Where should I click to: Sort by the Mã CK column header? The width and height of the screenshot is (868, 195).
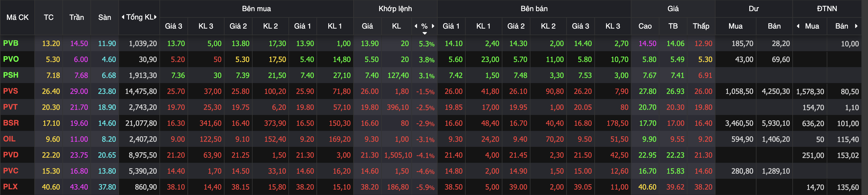click(17, 17)
